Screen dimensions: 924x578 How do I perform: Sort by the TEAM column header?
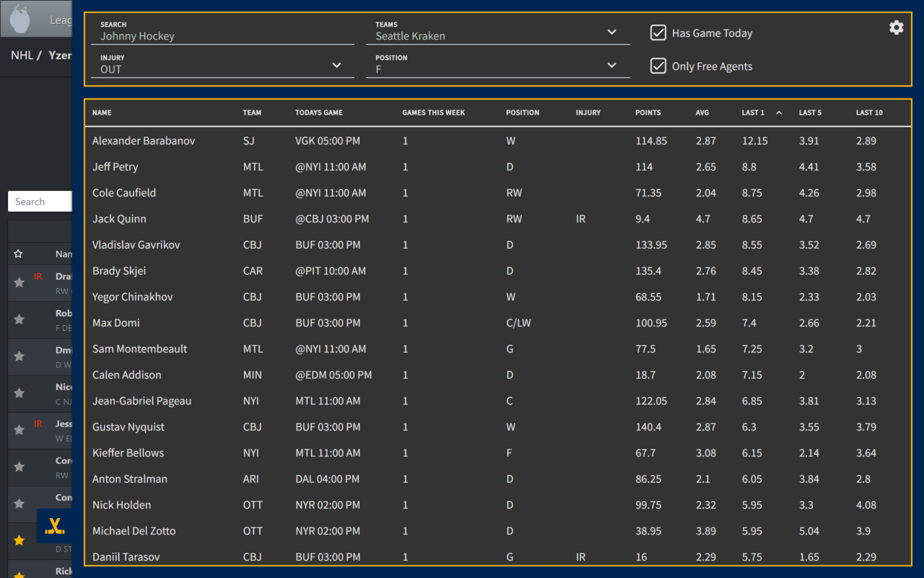point(252,113)
